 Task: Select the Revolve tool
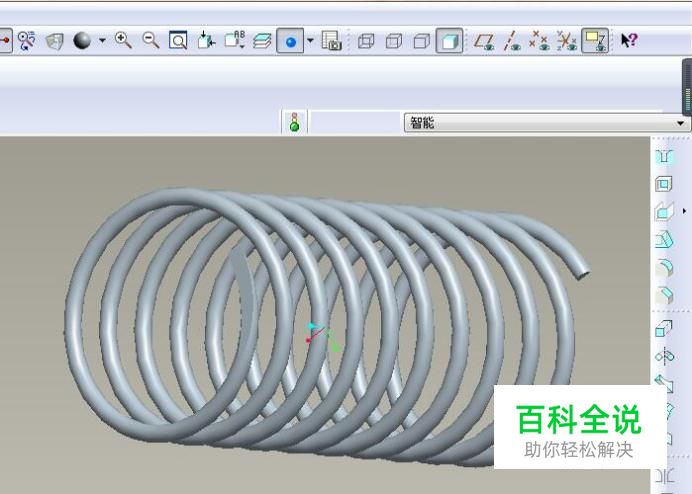pos(664,356)
